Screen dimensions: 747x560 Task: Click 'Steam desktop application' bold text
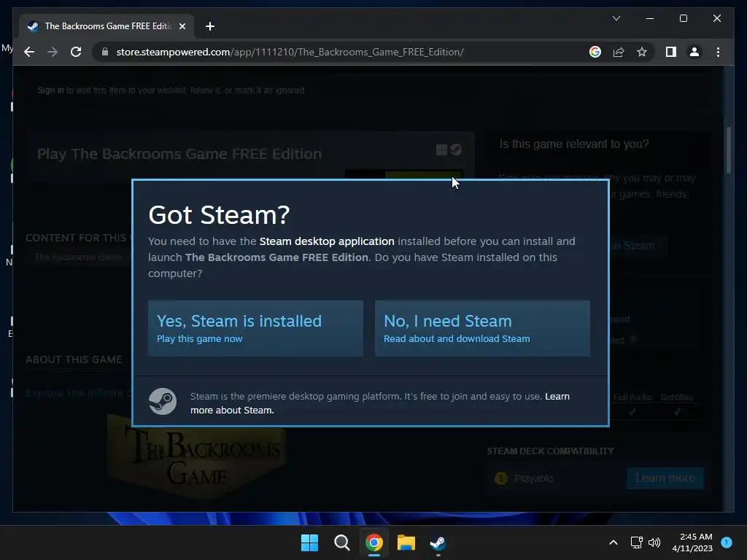327,241
